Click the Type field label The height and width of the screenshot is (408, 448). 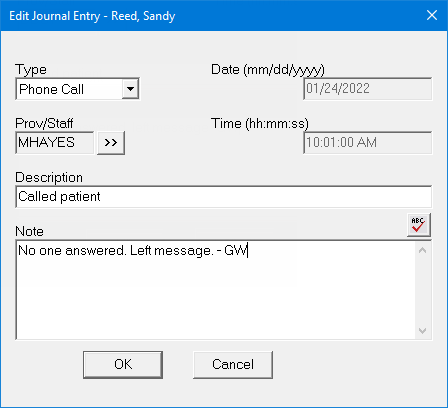31,69
